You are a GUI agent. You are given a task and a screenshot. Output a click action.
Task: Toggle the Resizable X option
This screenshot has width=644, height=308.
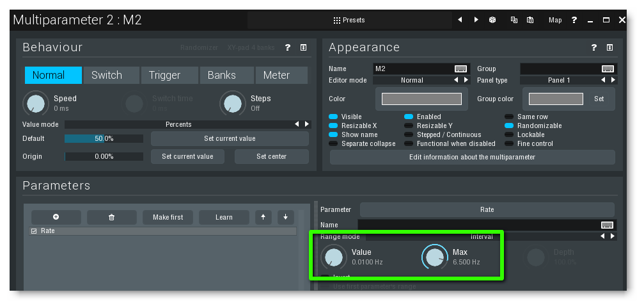[333, 126]
